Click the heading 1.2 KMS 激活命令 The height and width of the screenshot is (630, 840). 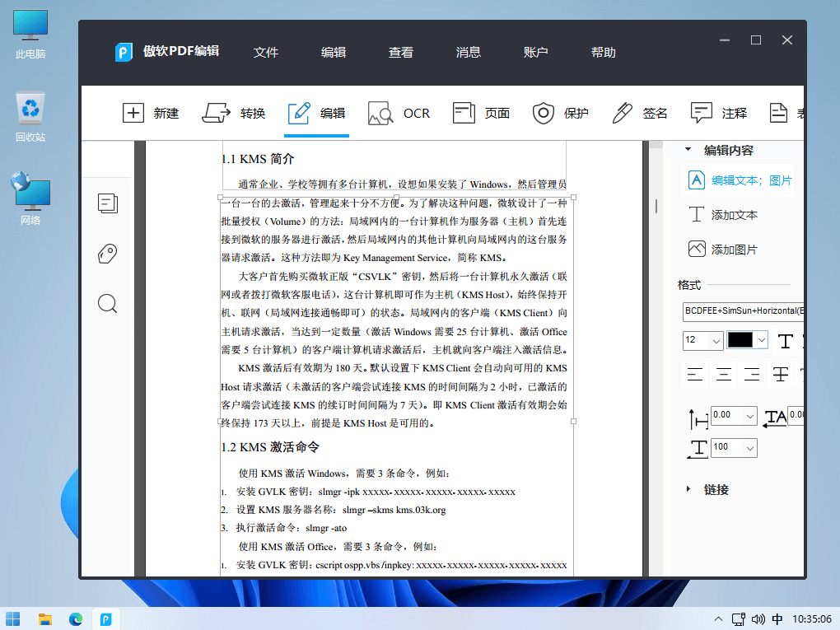(x=271, y=447)
